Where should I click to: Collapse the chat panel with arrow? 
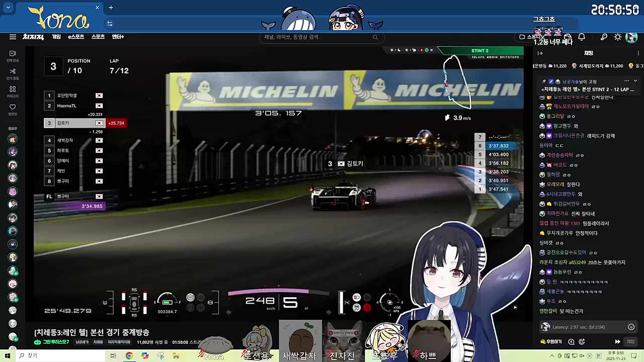point(540,53)
